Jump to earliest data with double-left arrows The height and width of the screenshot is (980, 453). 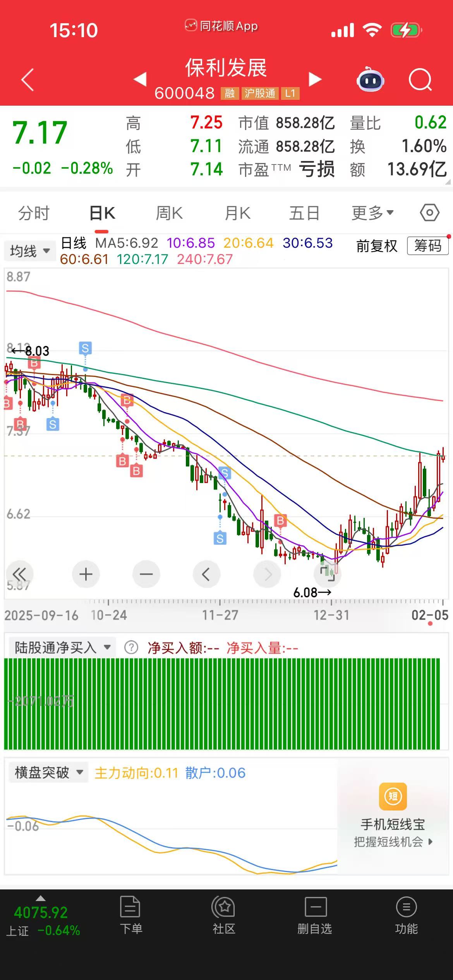[x=19, y=574]
